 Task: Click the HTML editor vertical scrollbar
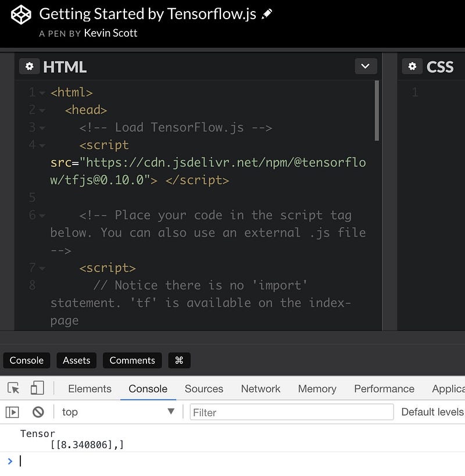coord(377,110)
